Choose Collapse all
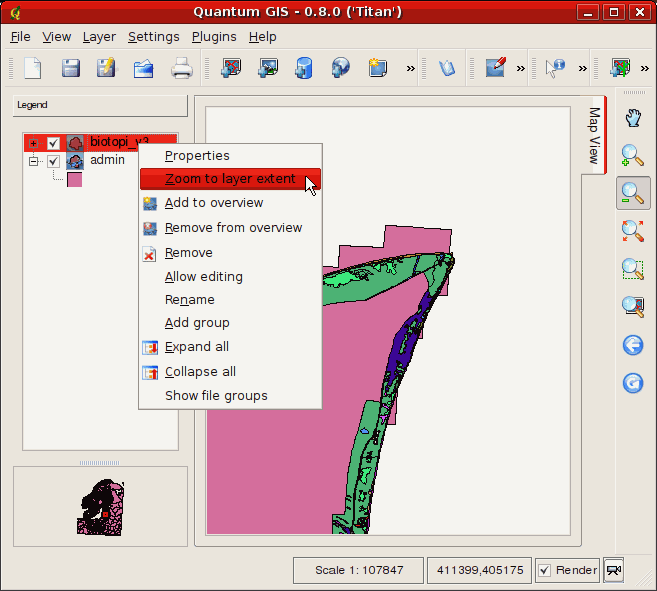 (230, 372)
